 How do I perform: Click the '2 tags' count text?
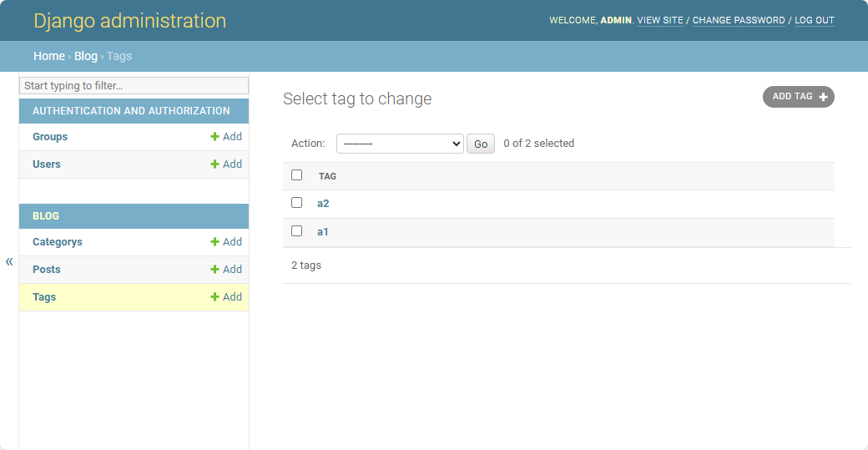coord(306,265)
